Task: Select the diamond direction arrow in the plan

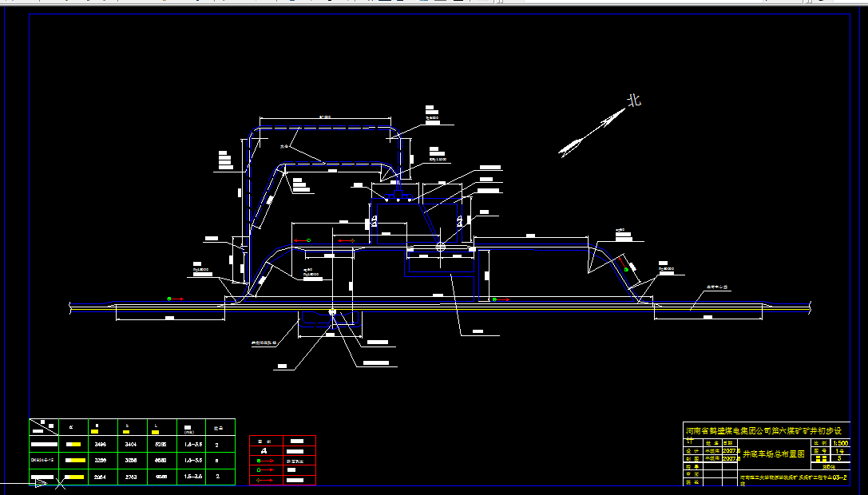Action: pos(346,241)
